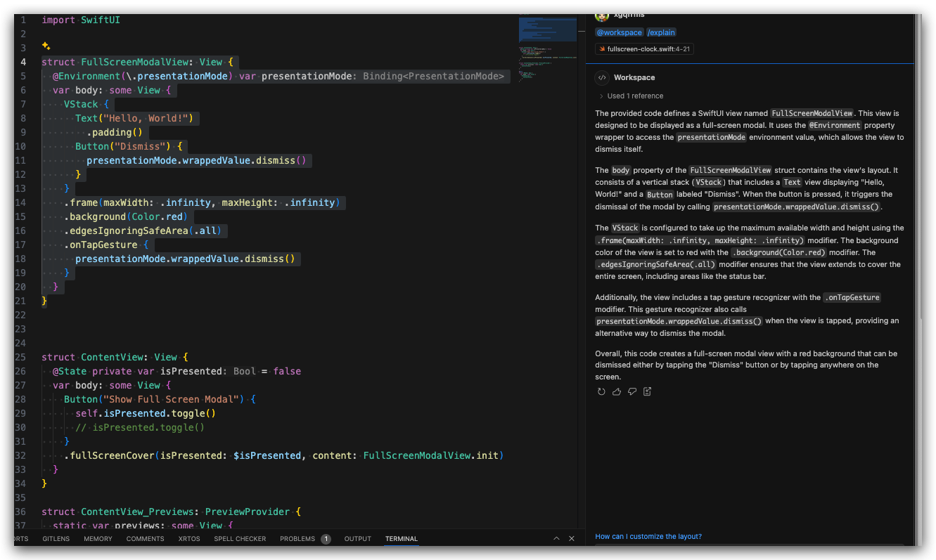Click the Button("Show Full Screen Modal") line
Viewport: 936px width, 560px height.
(160, 399)
